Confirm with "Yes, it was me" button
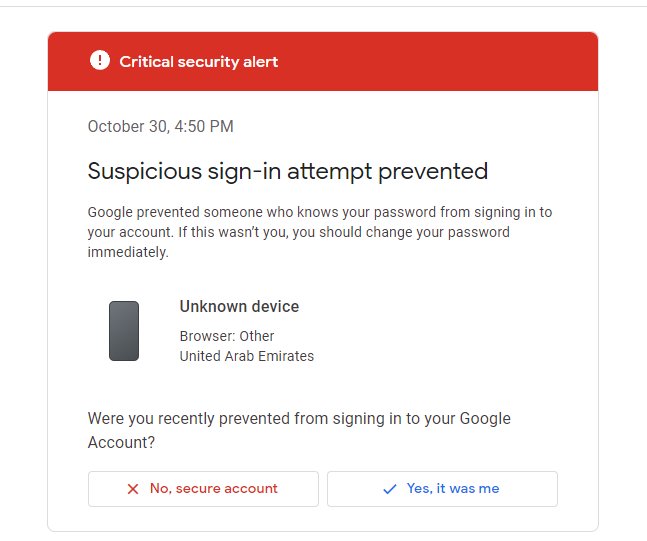Image resolution: width=647 pixels, height=541 pixels. tap(442, 489)
